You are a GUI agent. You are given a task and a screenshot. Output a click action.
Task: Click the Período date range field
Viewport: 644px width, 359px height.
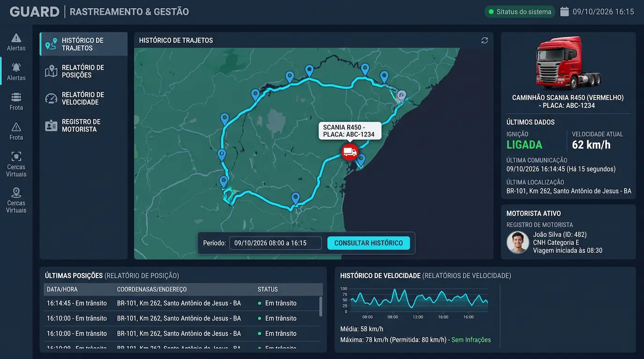point(275,243)
